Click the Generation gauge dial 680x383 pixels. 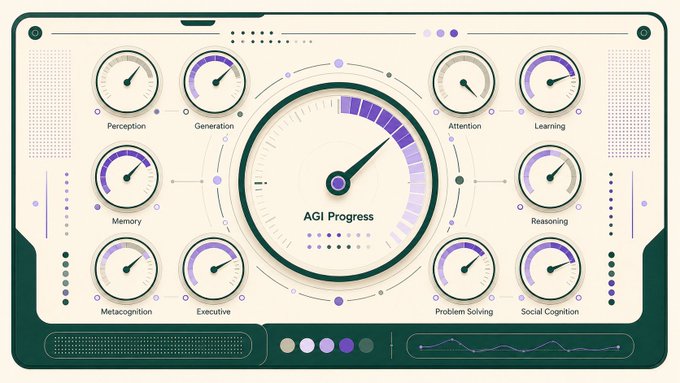[214, 82]
